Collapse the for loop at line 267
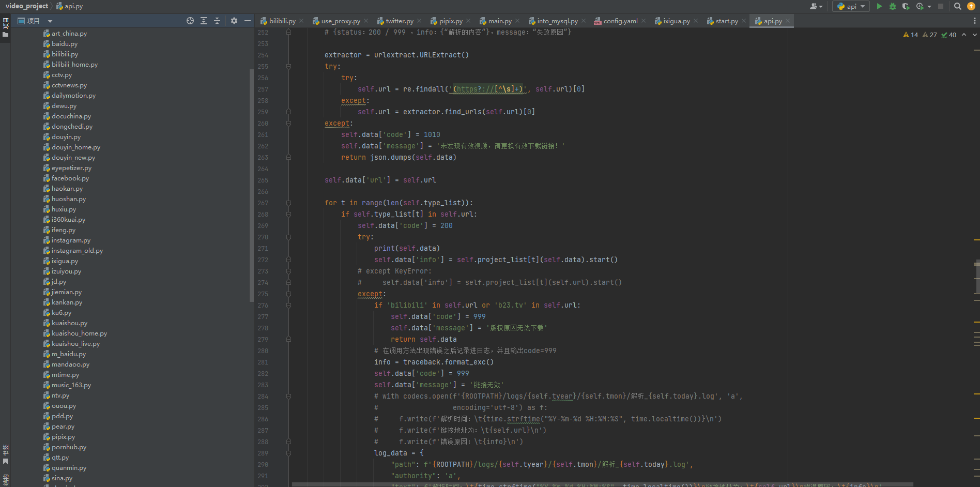Image resolution: width=980 pixels, height=487 pixels. (288, 203)
